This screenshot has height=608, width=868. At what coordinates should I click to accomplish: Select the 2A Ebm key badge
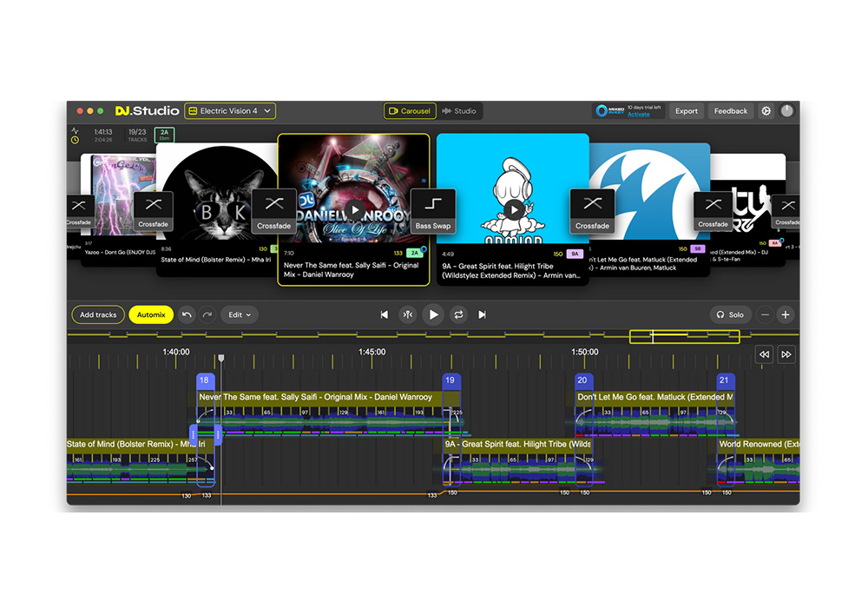point(164,135)
